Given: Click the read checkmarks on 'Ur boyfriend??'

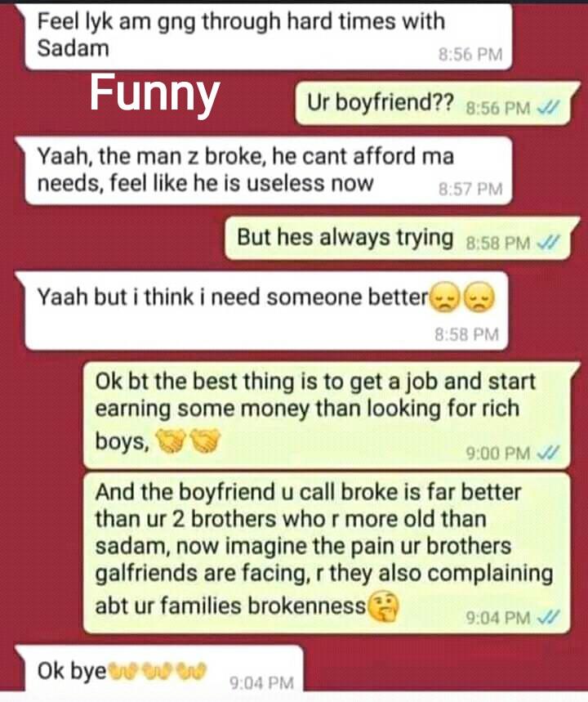Looking at the screenshot, I should 548,107.
